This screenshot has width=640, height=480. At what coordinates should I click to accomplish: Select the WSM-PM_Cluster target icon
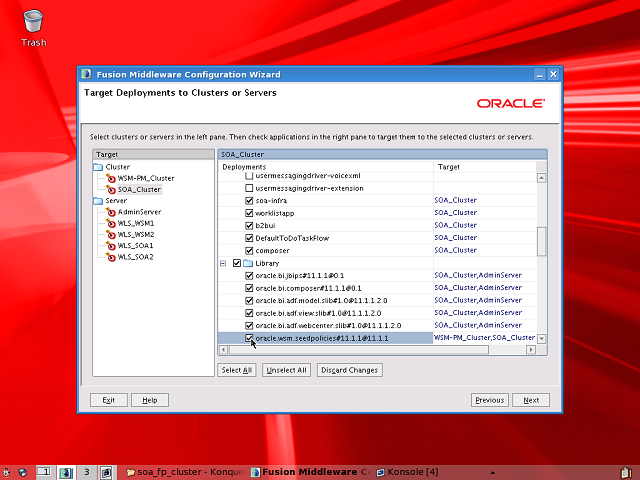pos(111,178)
